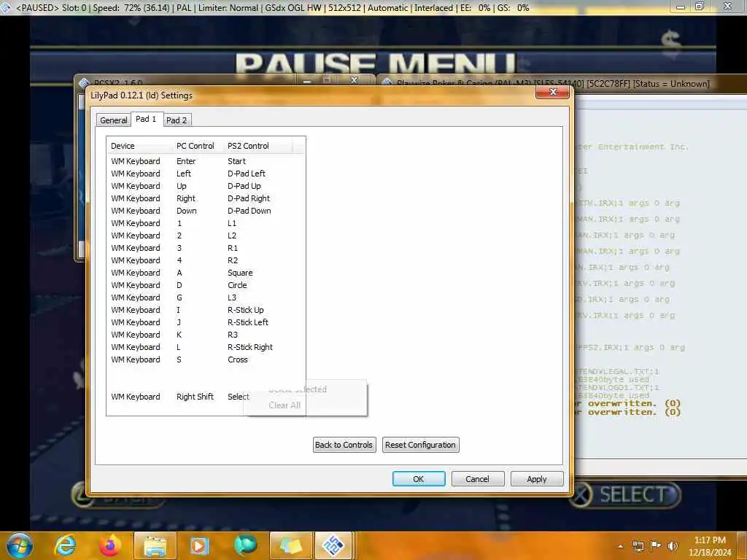Click the Apply button
The height and width of the screenshot is (560, 747).
pyautogui.click(x=536, y=479)
